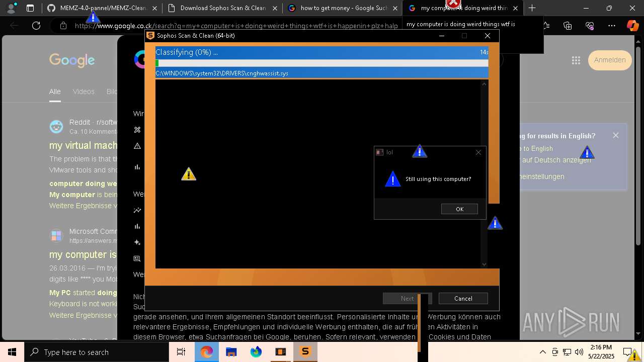This screenshot has height=362, width=644.
Task: Click OK in the lol dialog
Action: 459,209
